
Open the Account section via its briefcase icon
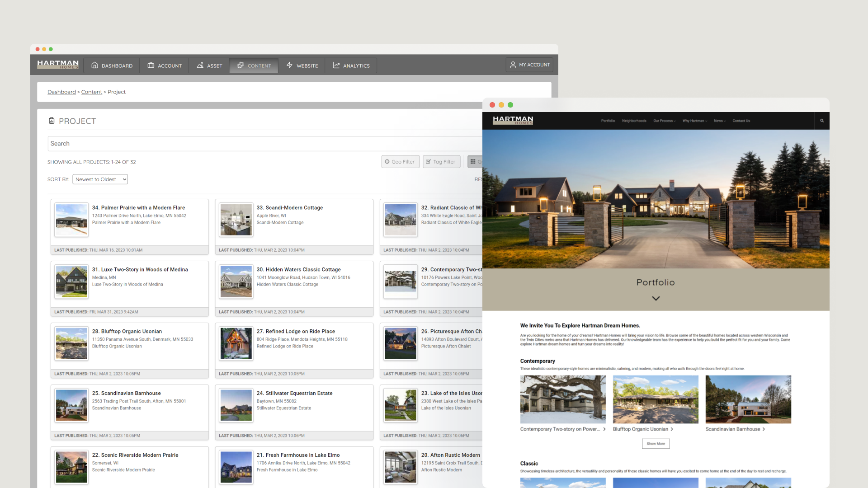click(x=151, y=66)
